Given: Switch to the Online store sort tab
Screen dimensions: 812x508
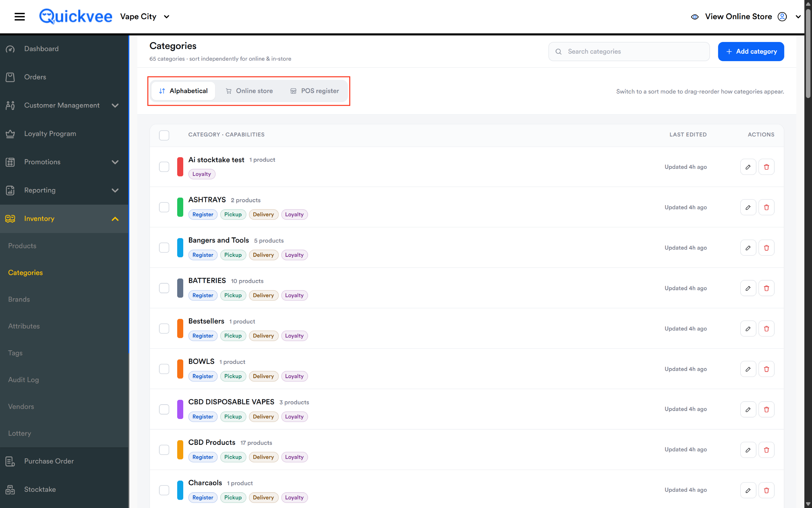Looking at the screenshot, I should 249,91.
